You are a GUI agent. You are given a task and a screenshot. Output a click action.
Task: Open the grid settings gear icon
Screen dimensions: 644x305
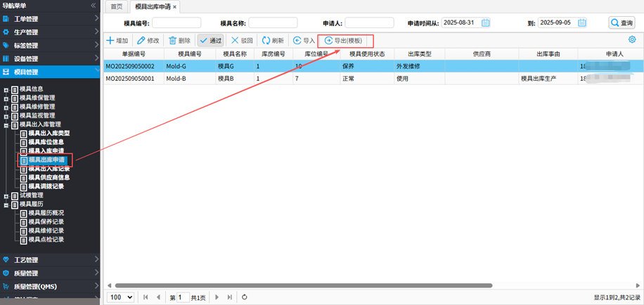(x=632, y=39)
